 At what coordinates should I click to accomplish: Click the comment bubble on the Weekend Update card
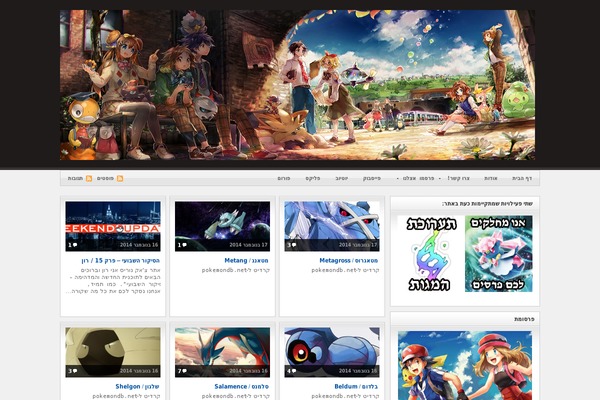tap(75, 245)
